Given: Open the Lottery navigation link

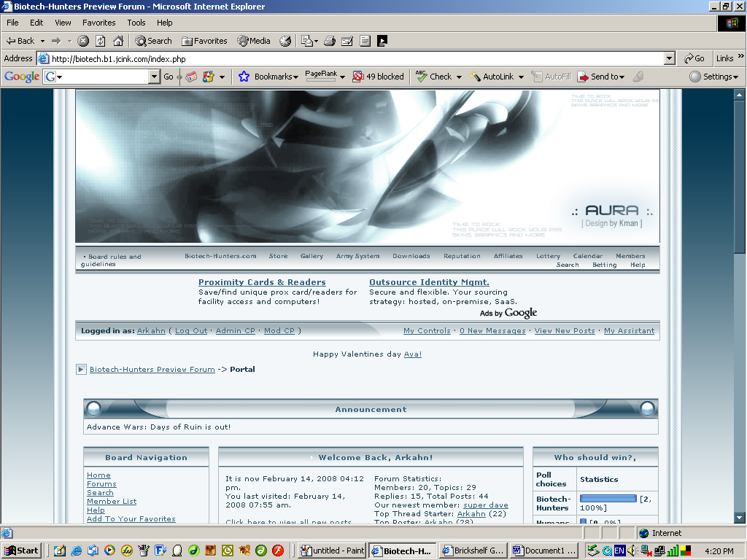Looking at the screenshot, I should 548,256.
